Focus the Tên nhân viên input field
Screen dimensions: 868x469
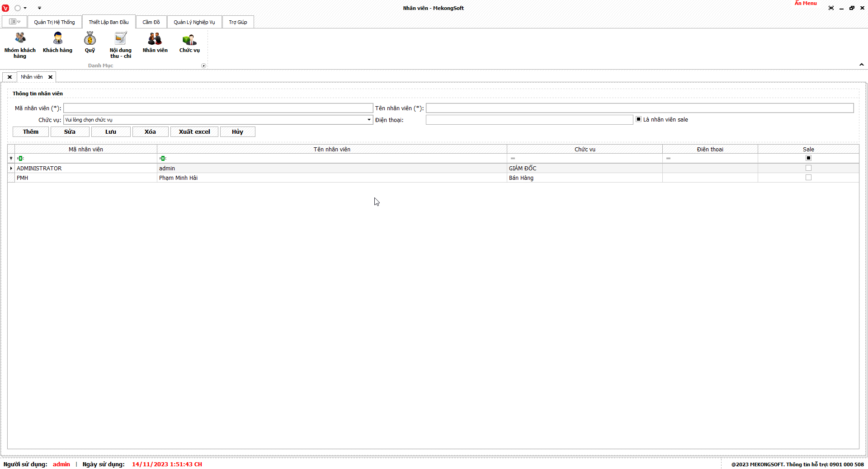(640, 108)
